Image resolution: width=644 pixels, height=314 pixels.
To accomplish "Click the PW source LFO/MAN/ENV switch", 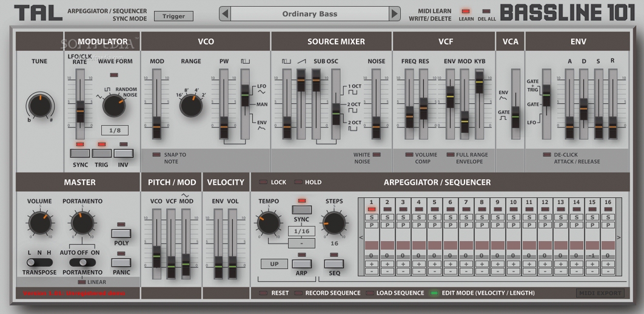I will (245, 95).
